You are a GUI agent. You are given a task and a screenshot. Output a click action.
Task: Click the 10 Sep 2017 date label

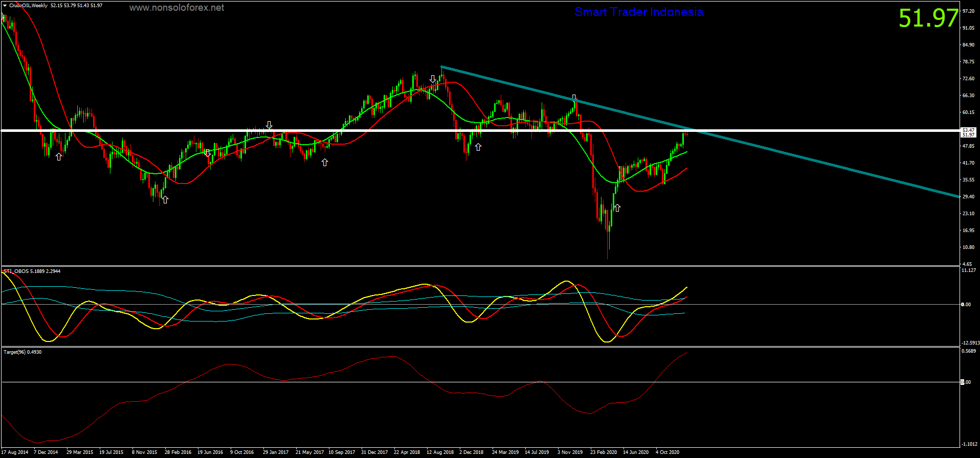342,452
